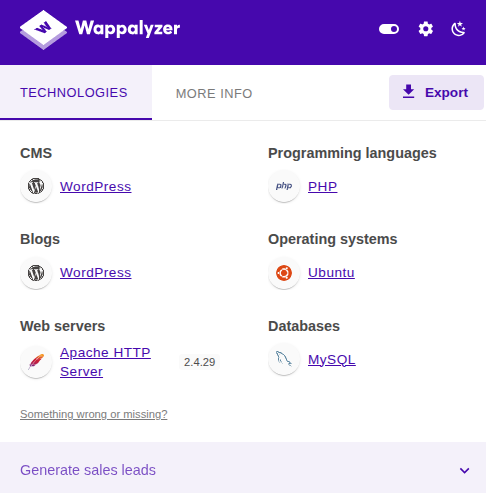Open settings with the gear icon

point(426,29)
